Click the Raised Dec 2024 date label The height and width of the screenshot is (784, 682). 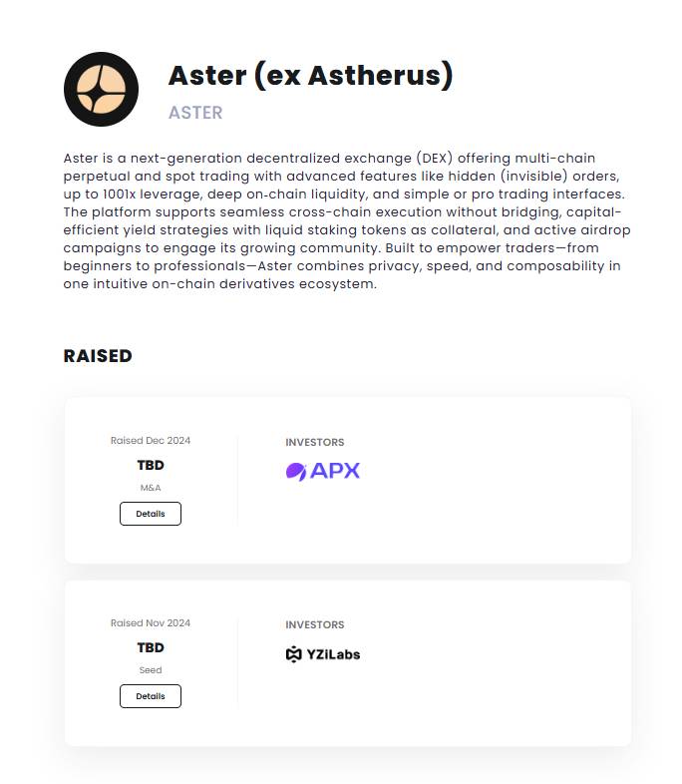coord(151,441)
